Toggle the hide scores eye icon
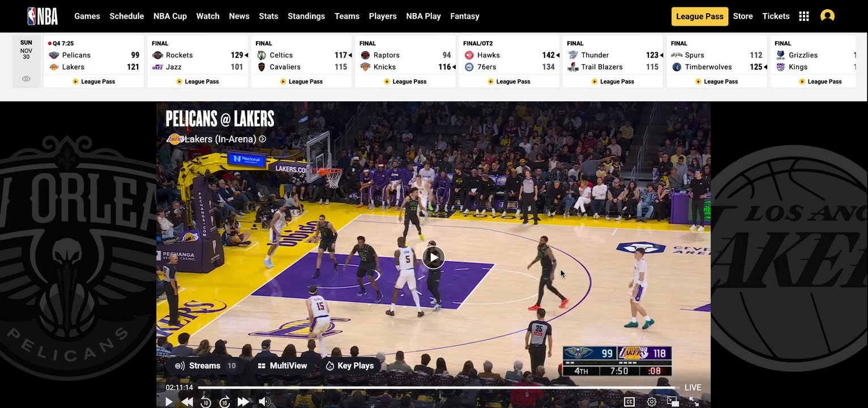This screenshot has height=408, width=868. tap(26, 79)
